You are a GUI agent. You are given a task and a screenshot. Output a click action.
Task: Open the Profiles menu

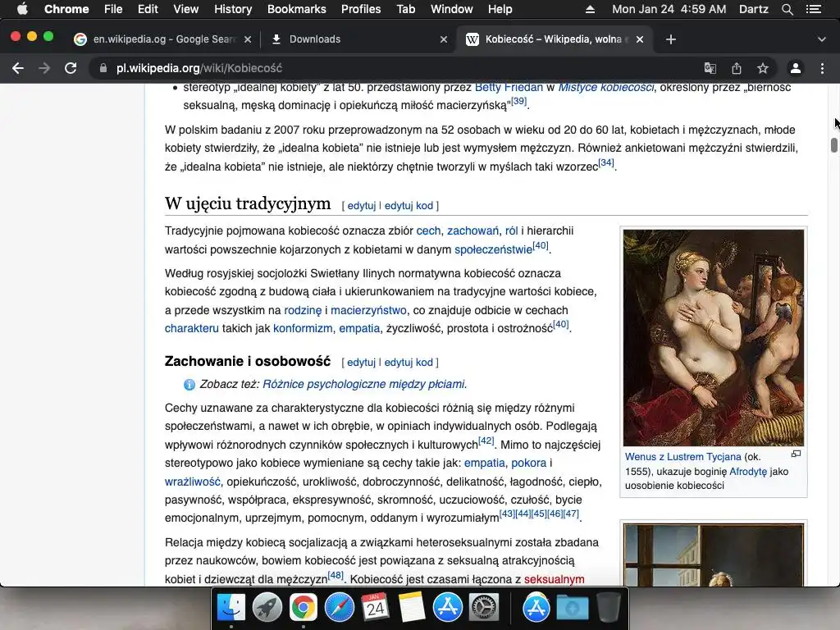click(x=361, y=9)
